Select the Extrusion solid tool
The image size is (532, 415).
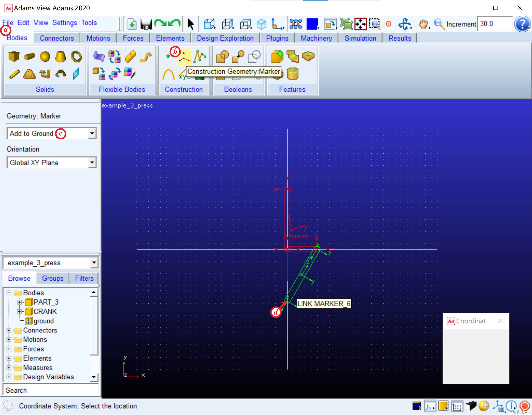click(45, 74)
